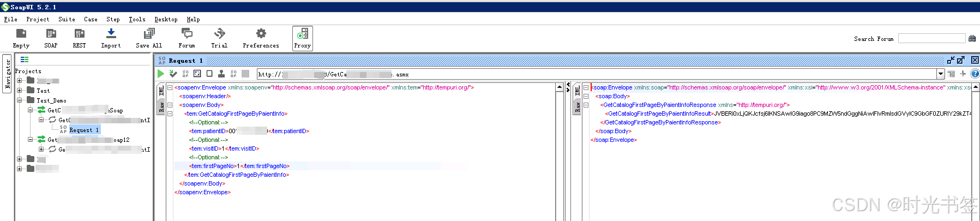The height and width of the screenshot is (221, 980).
Task: Open the Forum toolbar icon
Action: coord(187,38)
